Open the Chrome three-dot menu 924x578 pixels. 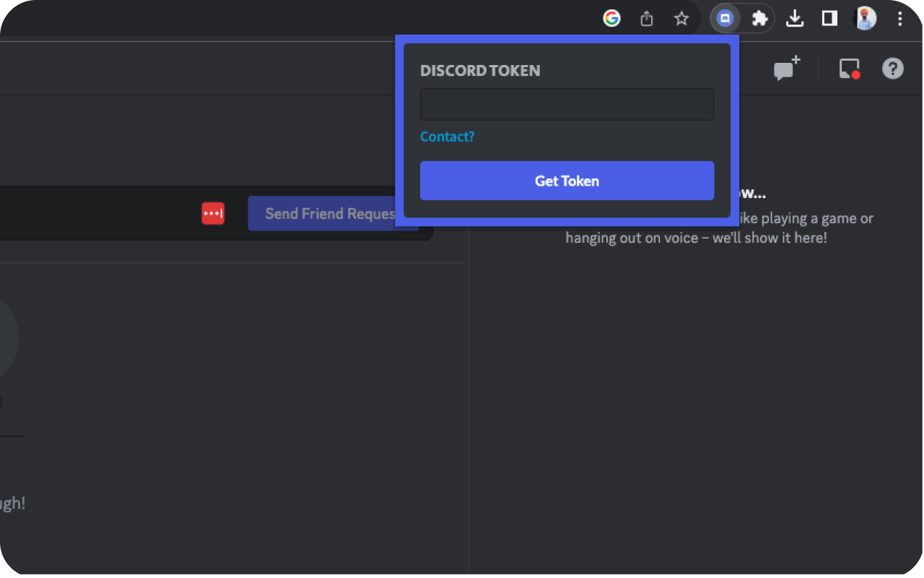pyautogui.click(x=899, y=18)
